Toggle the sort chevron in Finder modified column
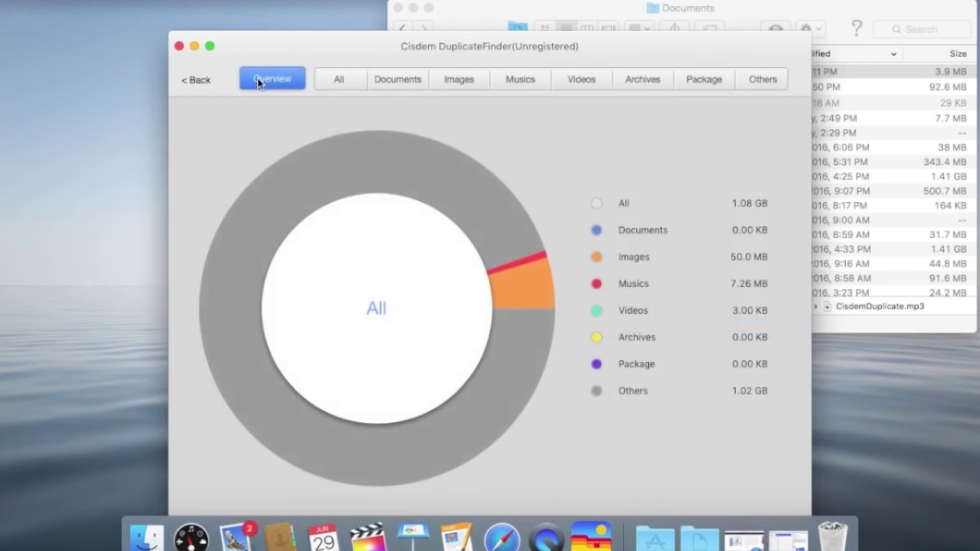 (893, 54)
